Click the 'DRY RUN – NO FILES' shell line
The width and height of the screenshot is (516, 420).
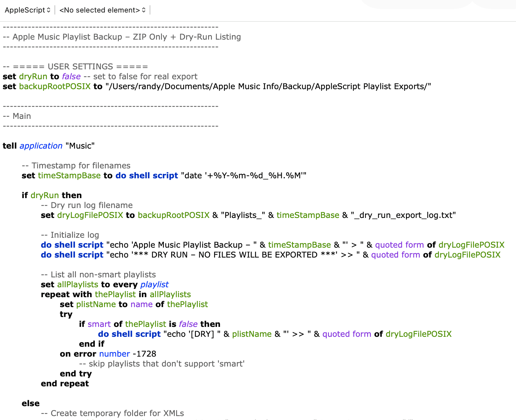click(x=271, y=255)
